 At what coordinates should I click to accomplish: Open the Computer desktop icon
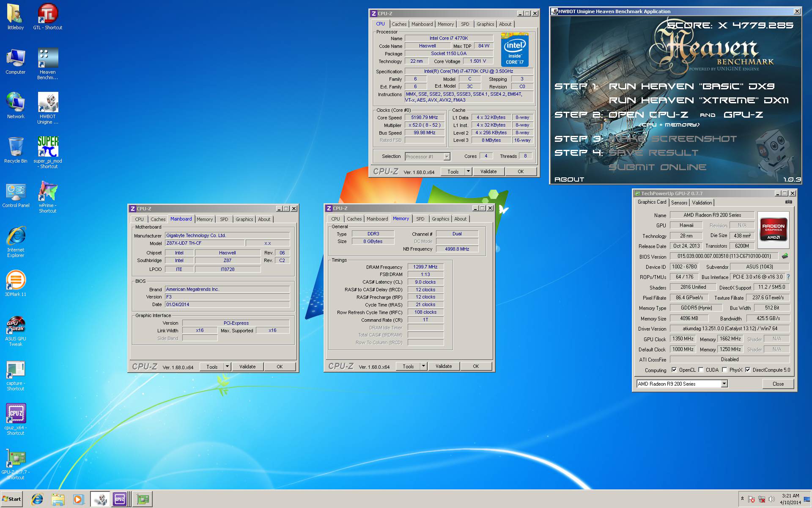pos(16,61)
